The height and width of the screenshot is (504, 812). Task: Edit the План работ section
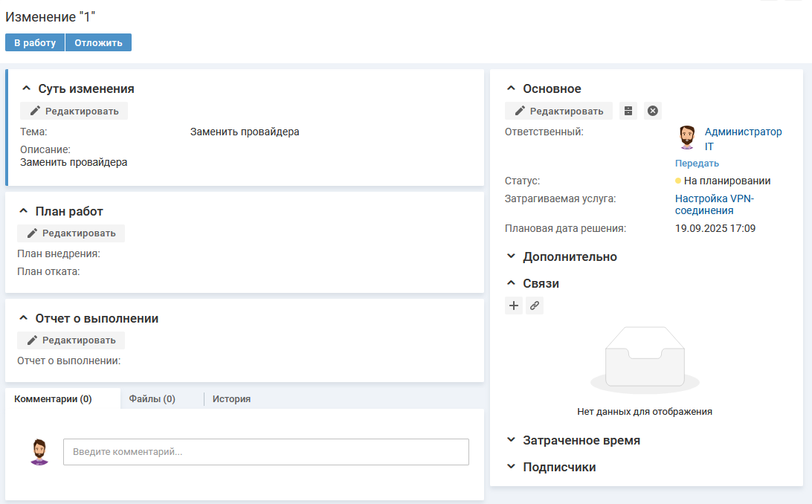click(x=71, y=233)
